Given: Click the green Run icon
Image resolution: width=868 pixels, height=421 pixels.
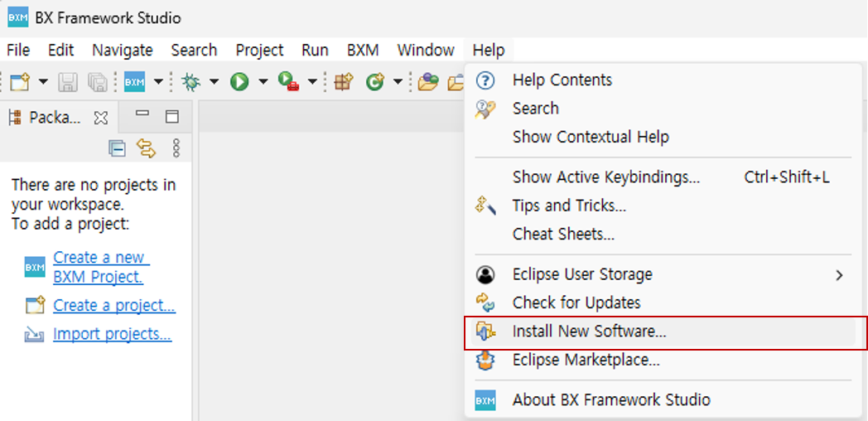Looking at the screenshot, I should (239, 82).
